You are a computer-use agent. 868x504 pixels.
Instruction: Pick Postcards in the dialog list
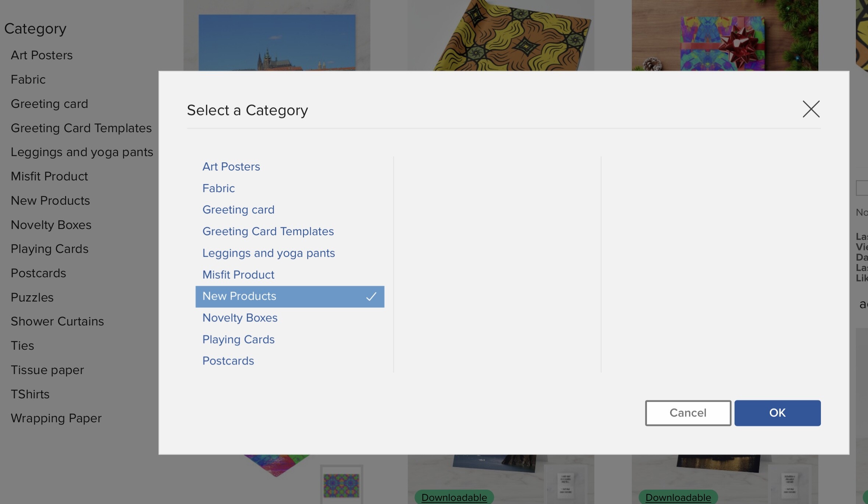tap(228, 361)
